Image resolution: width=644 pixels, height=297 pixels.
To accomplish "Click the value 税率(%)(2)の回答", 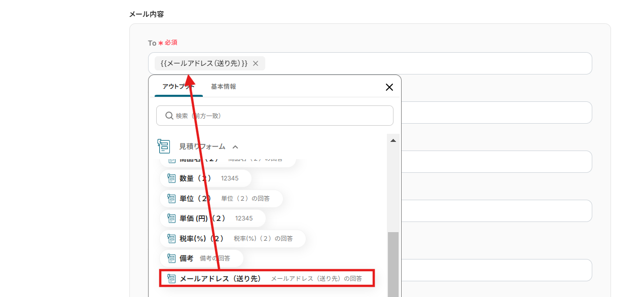I will point(263,238).
